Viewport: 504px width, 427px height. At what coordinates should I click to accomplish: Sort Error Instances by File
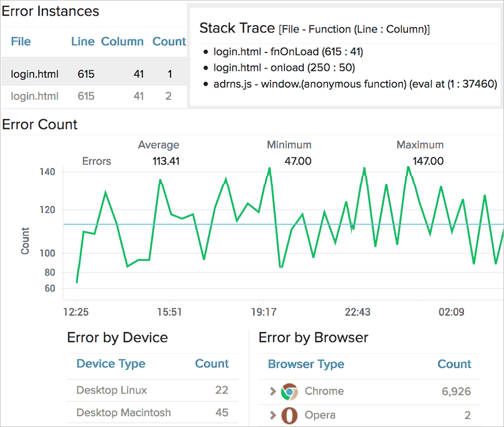pyautogui.click(x=20, y=41)
